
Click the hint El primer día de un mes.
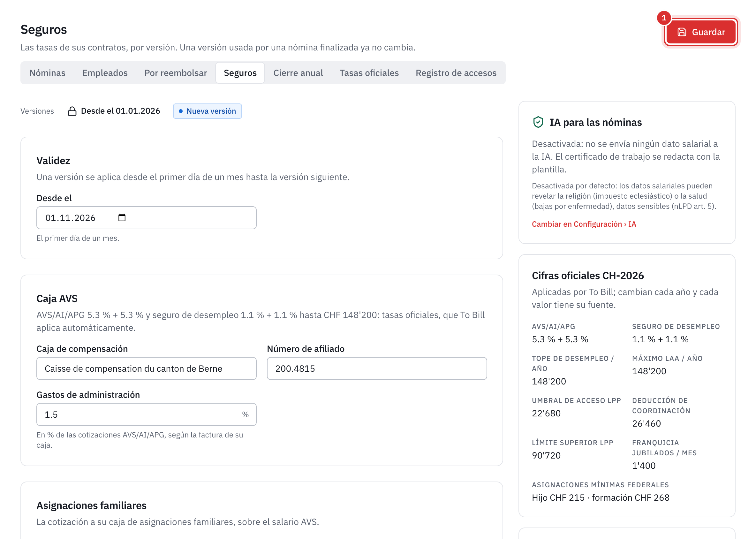pos(78,238)
